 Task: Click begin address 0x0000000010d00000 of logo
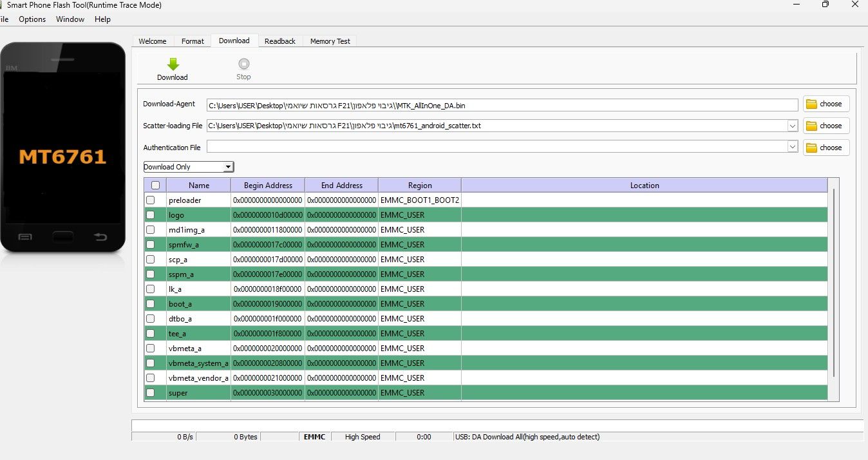268,215
